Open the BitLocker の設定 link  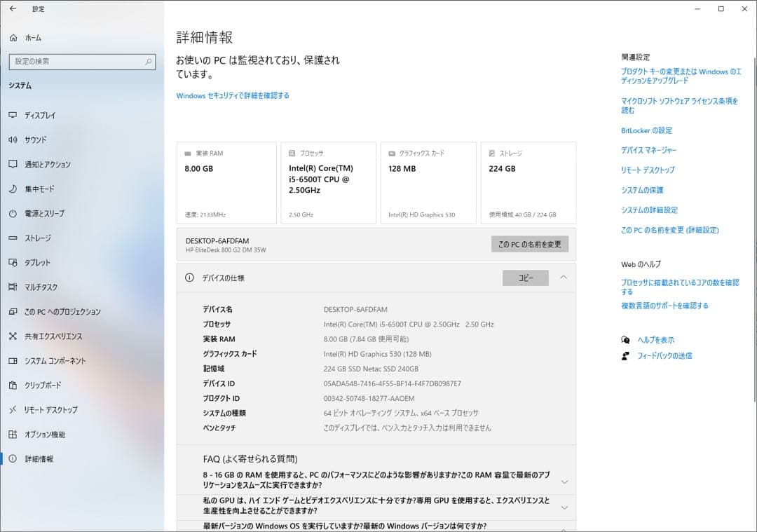[x=648, y=130]
